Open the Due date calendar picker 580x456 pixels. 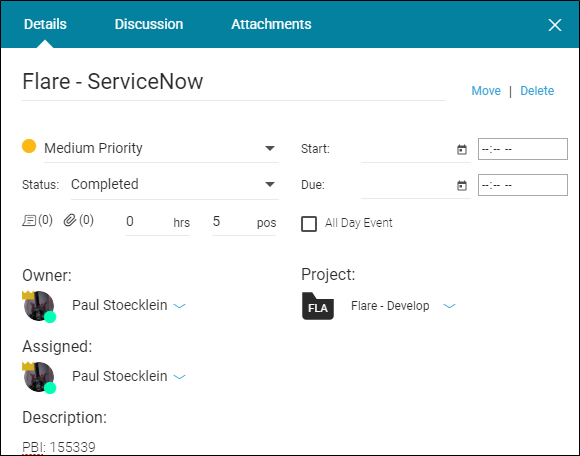tap(462, 185)
